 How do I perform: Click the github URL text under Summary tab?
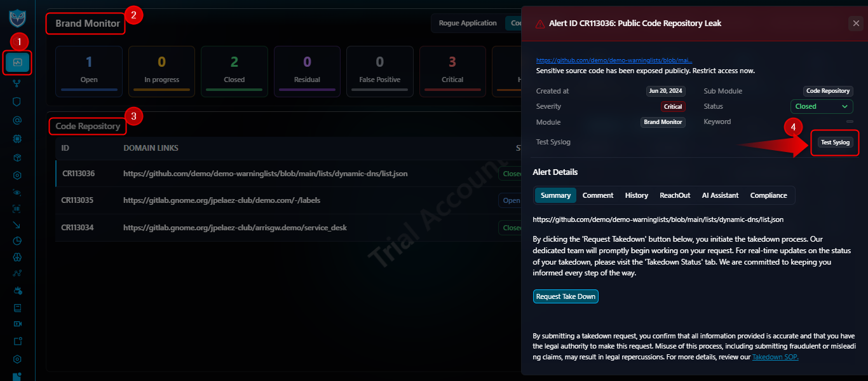658,219
